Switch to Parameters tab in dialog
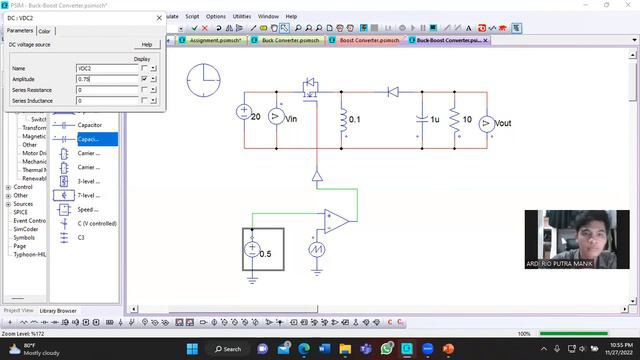 20,31
